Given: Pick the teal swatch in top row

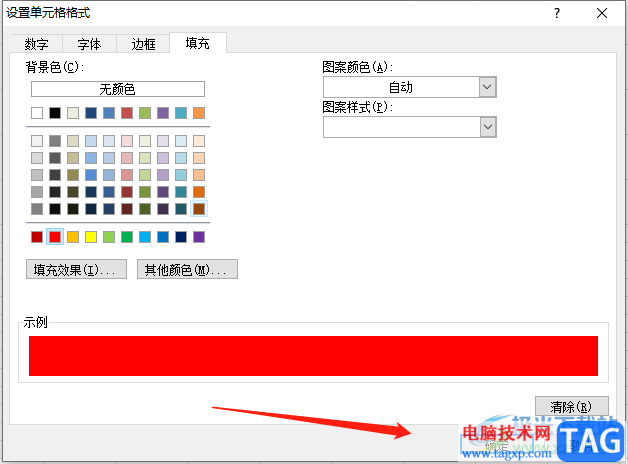Looking at the screenshot, I should (181, 113).
